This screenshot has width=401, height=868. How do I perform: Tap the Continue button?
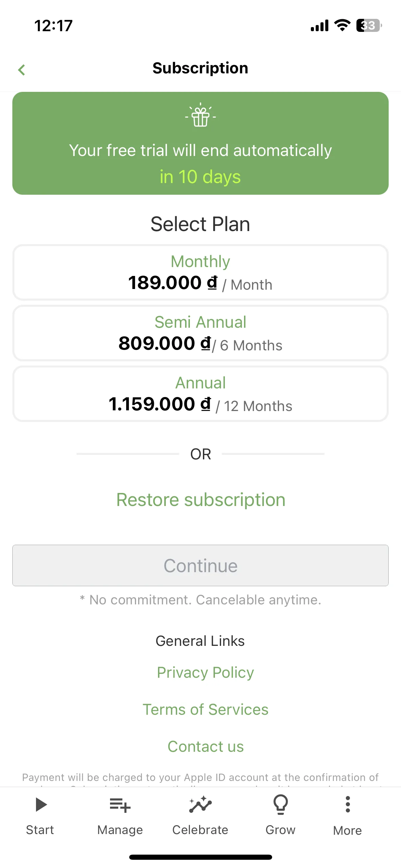click(x=200, y=565)
